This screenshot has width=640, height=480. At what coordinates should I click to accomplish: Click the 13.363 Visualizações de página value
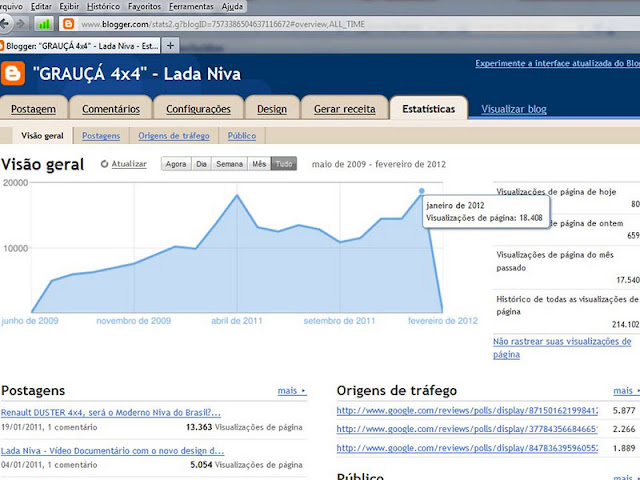(x=244, y=427)
